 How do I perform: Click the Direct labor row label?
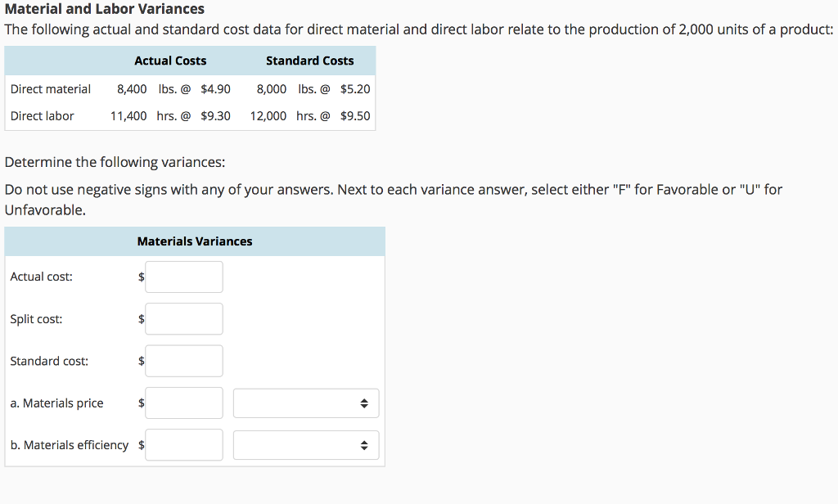pyautogui.click(x=42, y=115)
